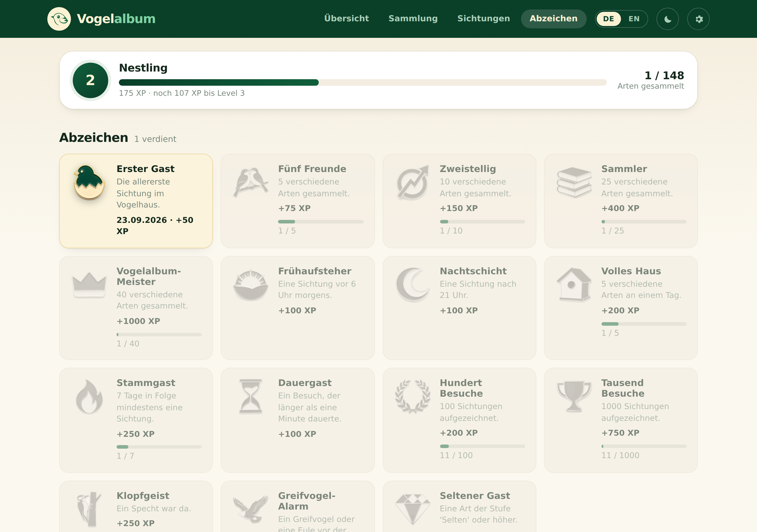Click the Vogelalbum bird logo icon
Screen dimensions: 757x532
click(x=59, y=19)
